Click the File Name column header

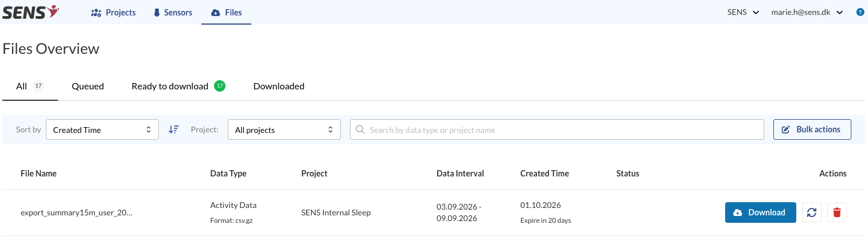click(38, 173)
